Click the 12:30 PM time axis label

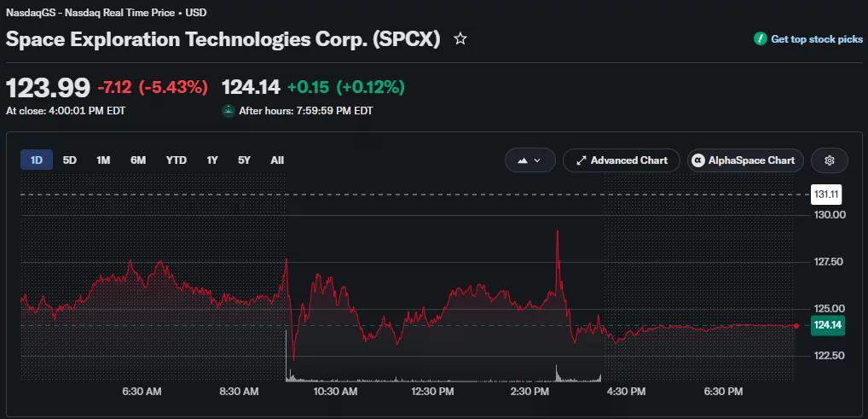[x=431, y=392]
